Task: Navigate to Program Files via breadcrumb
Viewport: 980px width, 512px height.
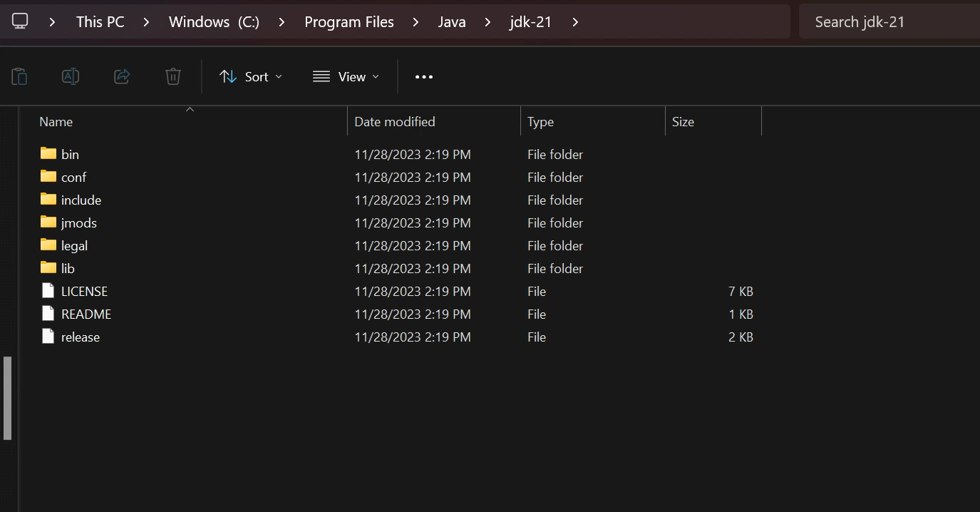Action: 349,21
